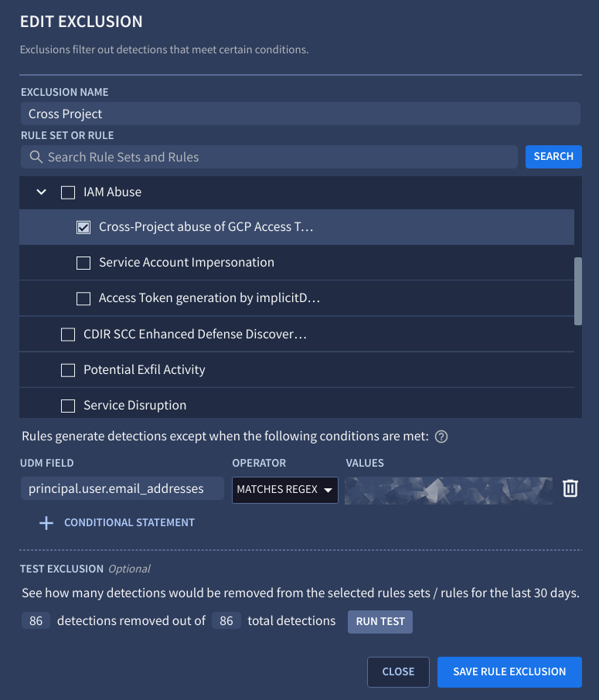This screenshot has height=700, width=599.
Task: Select the Potential Exfil Activity checkbox
Action: click(x=67, y=369)
